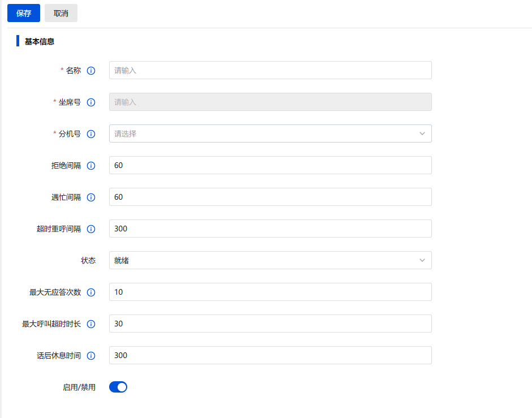Click info icon next to 话后休息时间
The height and width of the screenshot is (418, 532).
click(x=91, y=356)
